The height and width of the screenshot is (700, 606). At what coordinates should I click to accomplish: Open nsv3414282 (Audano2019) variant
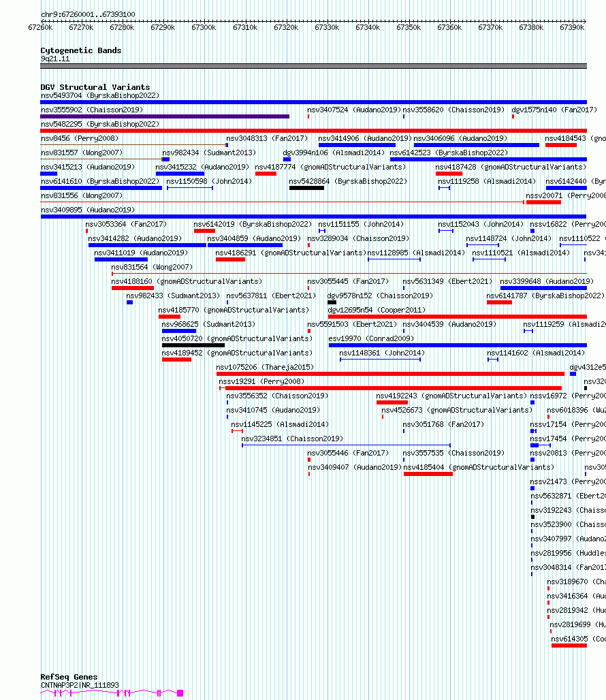coord(135,238)
